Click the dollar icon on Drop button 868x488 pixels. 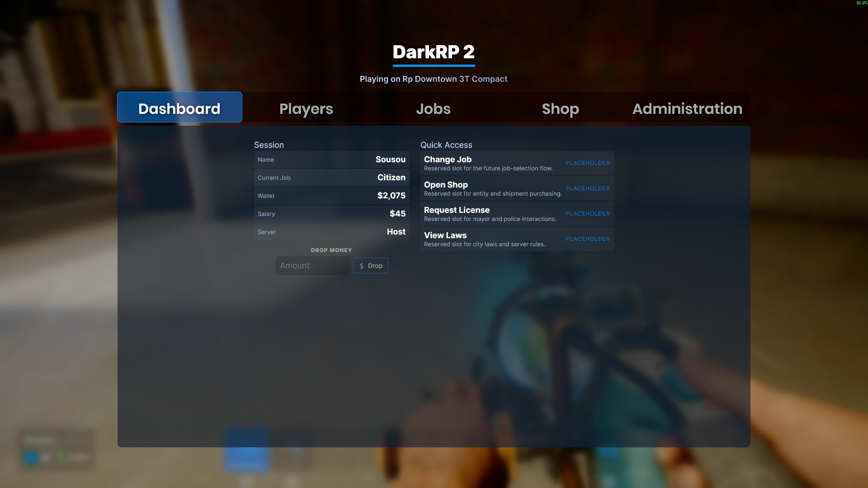[361, 266]
